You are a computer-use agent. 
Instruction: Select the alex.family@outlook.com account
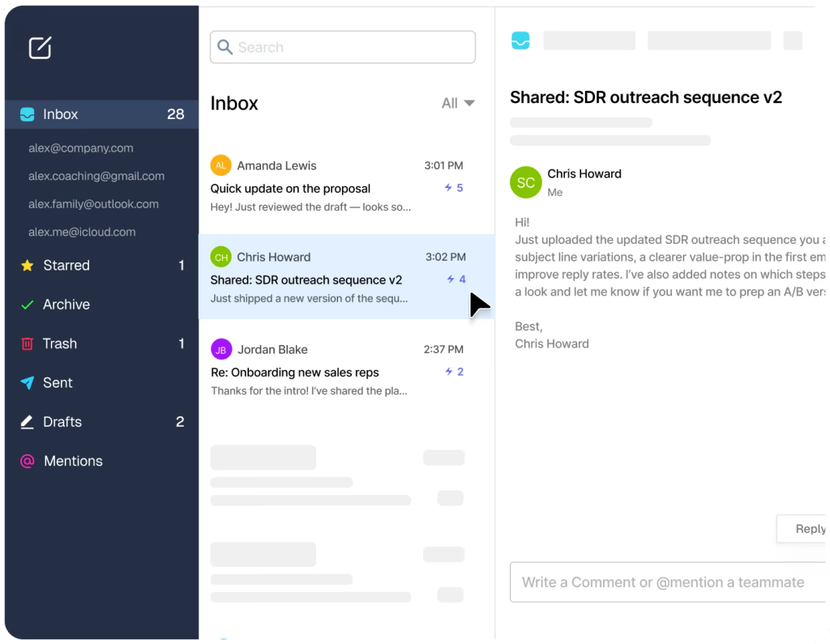pyautogui.click(x=94, y=204)
